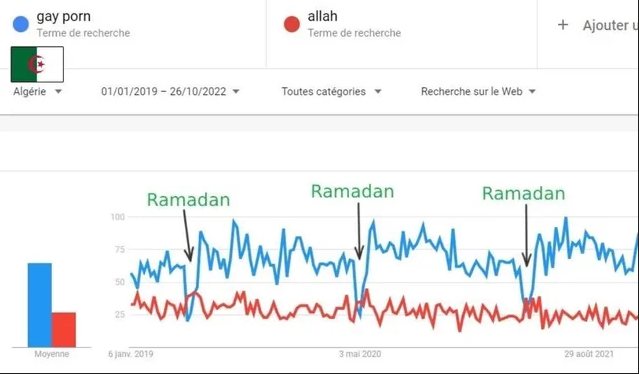This screenshot has width=639, height=374.
Task: Click the Algerian flag image
Action: click(37, 64)
